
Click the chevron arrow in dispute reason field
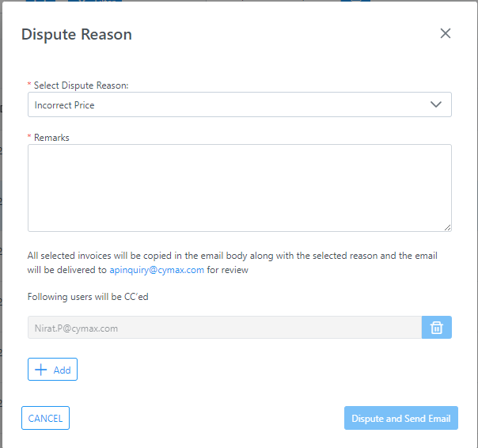click(436, 104)
